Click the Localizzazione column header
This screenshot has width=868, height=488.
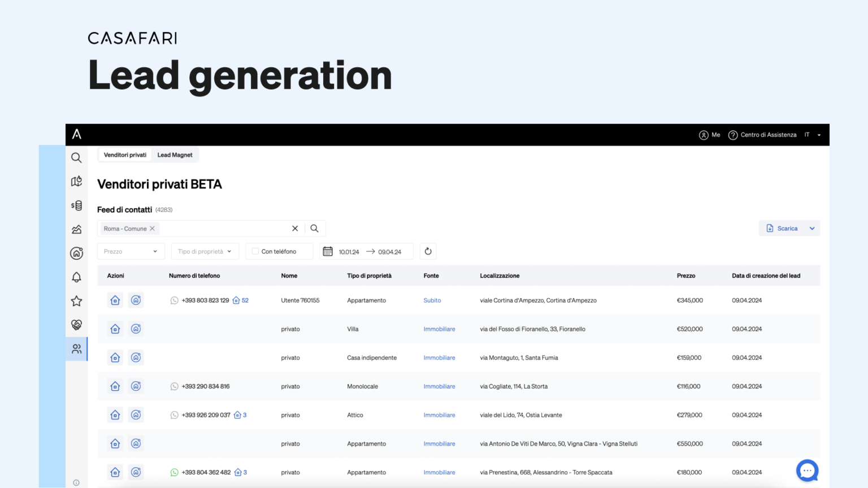pyautogui.click(x=500, y=276)
